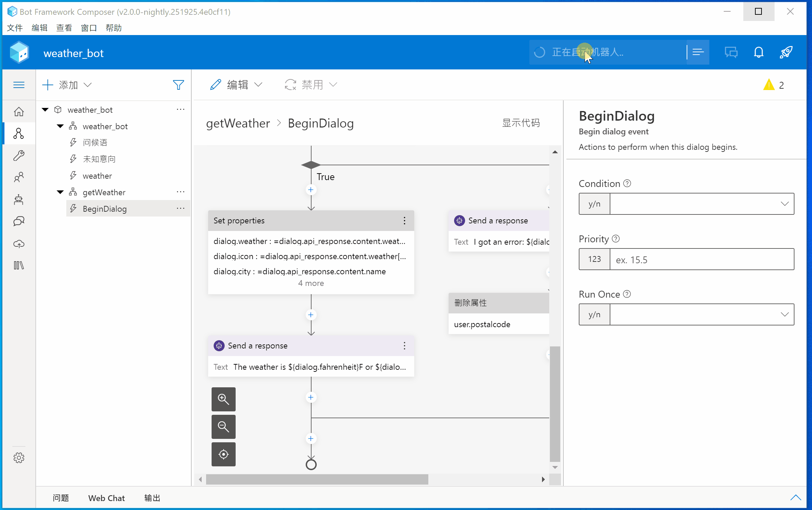The image size is (812, 510).
Task: Open the 文件 menu
Action: [15, 28]
